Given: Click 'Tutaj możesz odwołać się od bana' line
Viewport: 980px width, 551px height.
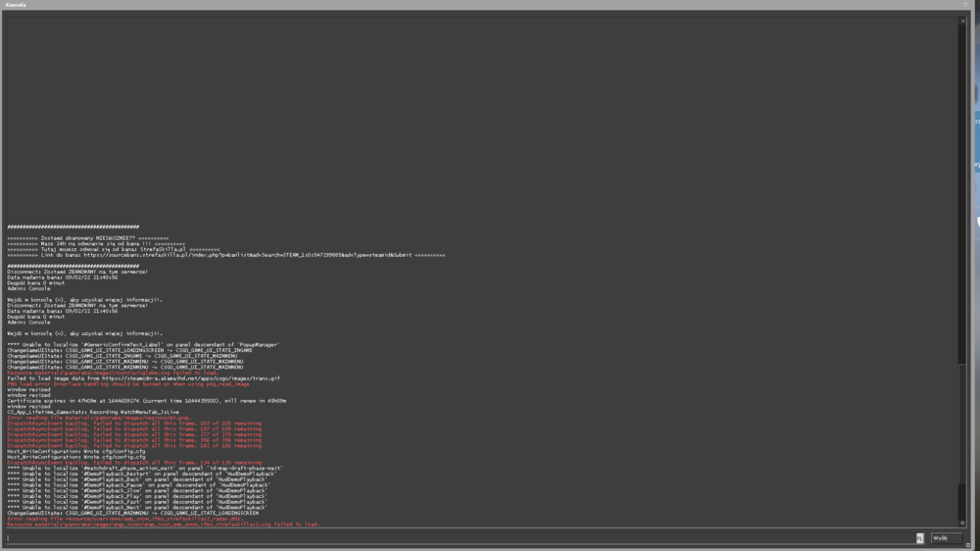Looking at the screenshot, I should (113, 250).
